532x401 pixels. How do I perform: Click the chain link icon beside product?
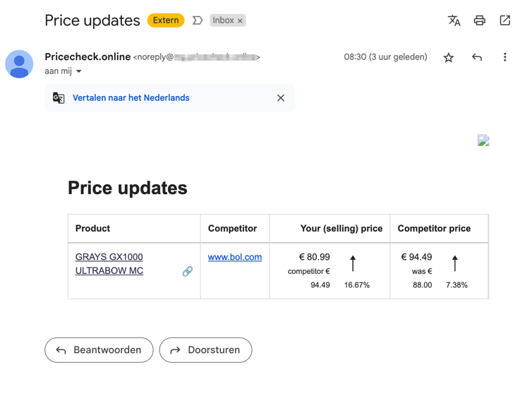[x=188, y=271]
